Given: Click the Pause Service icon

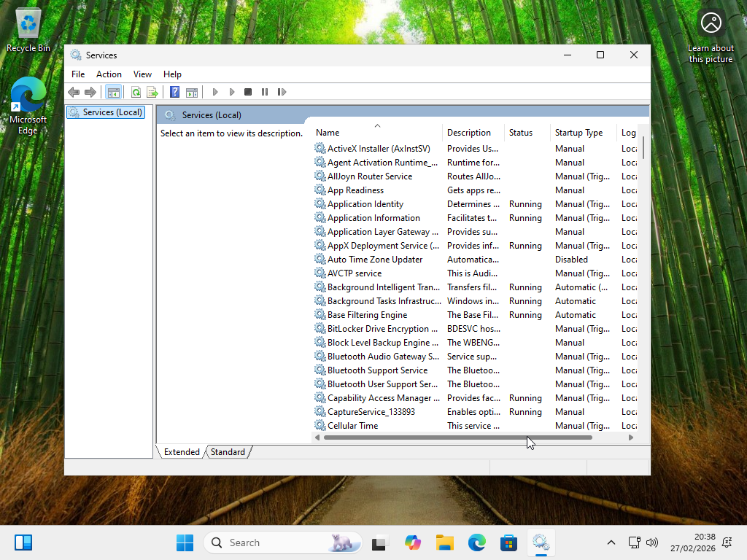Looking at the screenshot, I should pyautogui.click(x=265, y=92).
